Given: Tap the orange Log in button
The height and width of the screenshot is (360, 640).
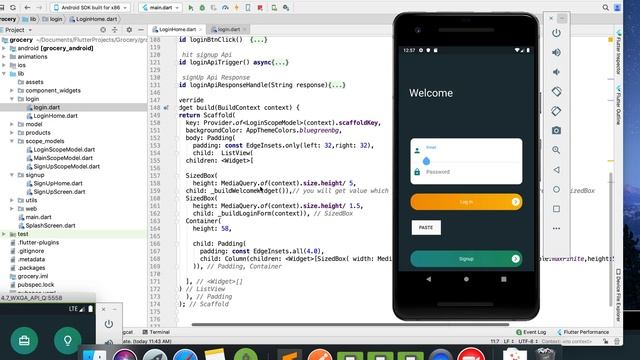Looking at the screenshot, I should pyautogui.click(x=466, y=202).
